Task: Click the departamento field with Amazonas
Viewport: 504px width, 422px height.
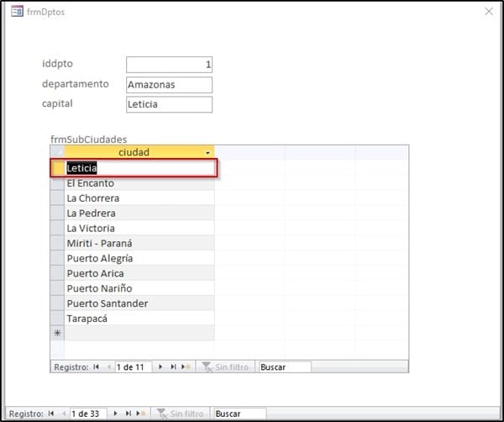Action: point(169,85)
